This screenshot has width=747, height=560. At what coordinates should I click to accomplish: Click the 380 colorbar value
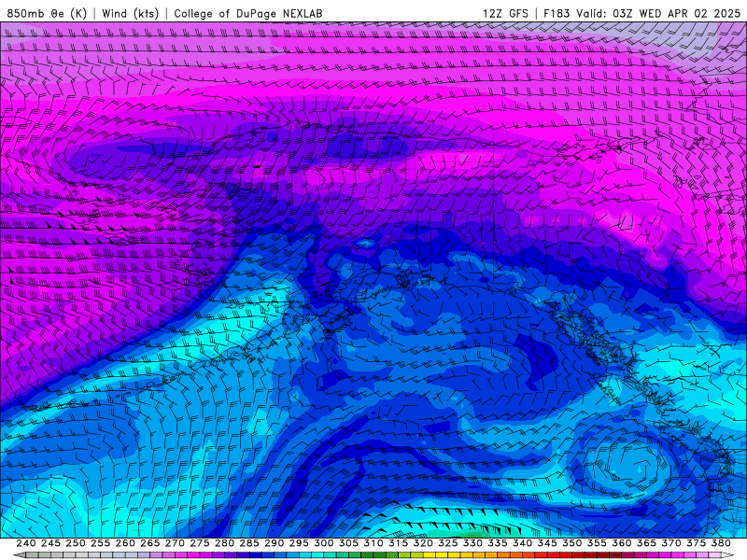721,543
